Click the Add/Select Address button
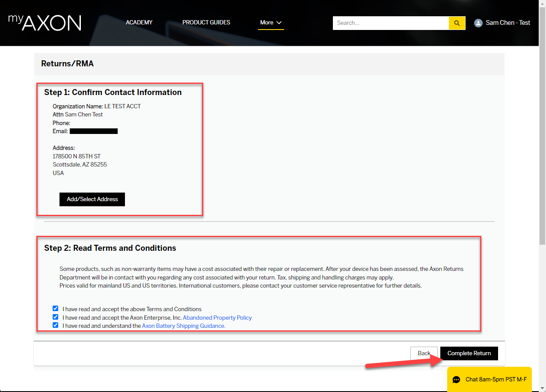This screenshot has width=546, height=392. click(92, 199)
